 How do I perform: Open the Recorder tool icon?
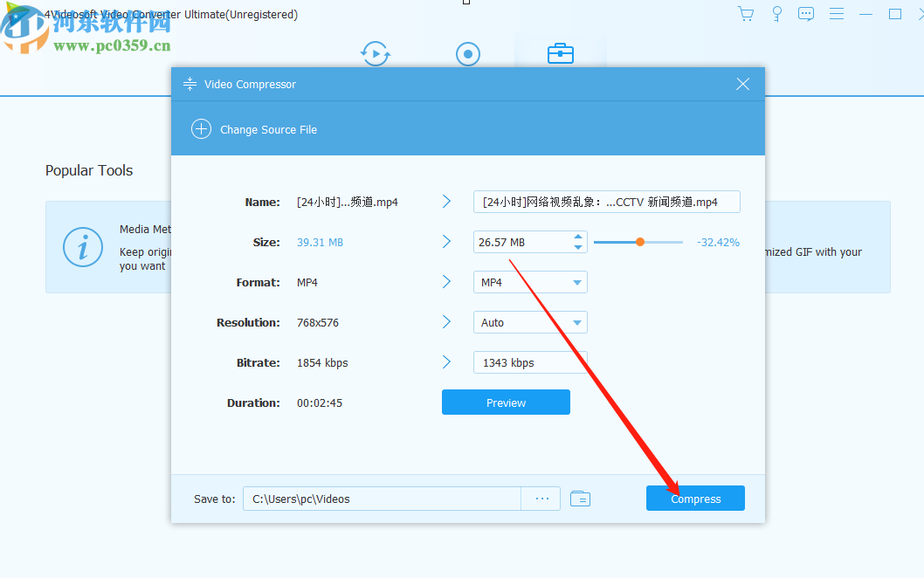pyautogui.click(x=467, y=53)
